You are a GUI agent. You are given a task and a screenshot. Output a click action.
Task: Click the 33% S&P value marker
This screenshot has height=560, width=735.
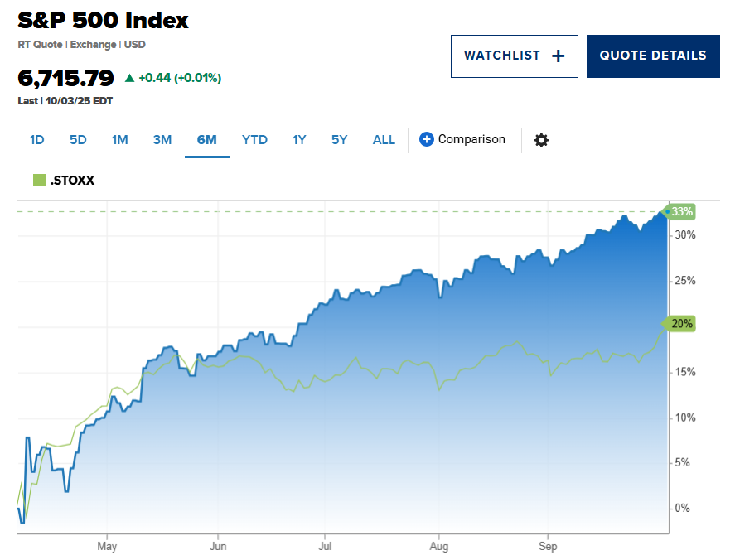click(681, 212)
